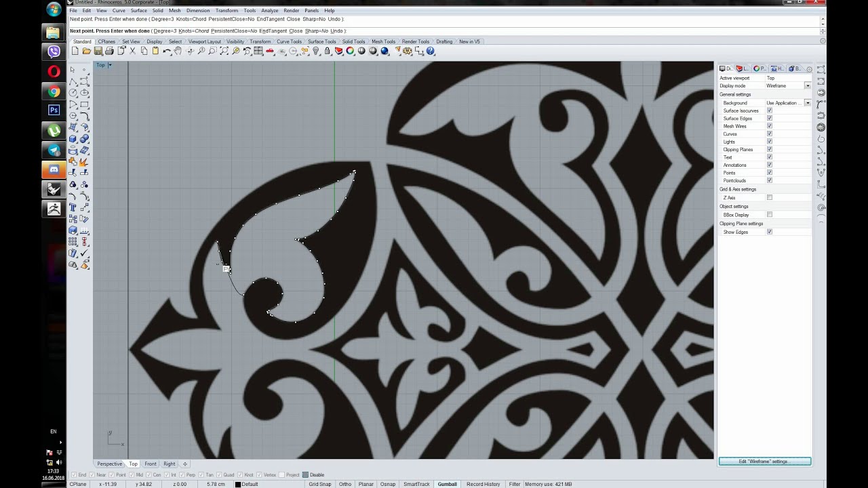Click the Zoom Extents icon

(224, 51)
